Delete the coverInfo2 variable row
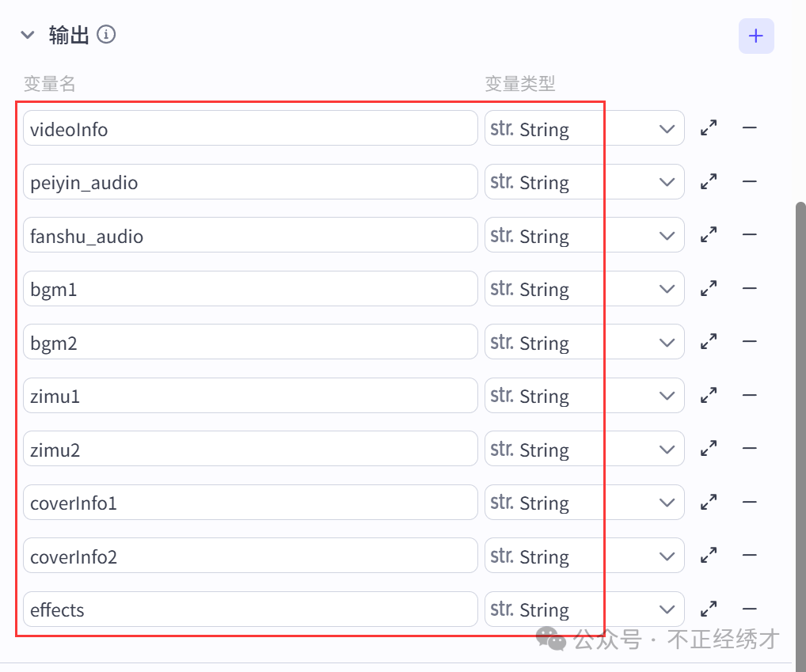 (x=749, y=556)
